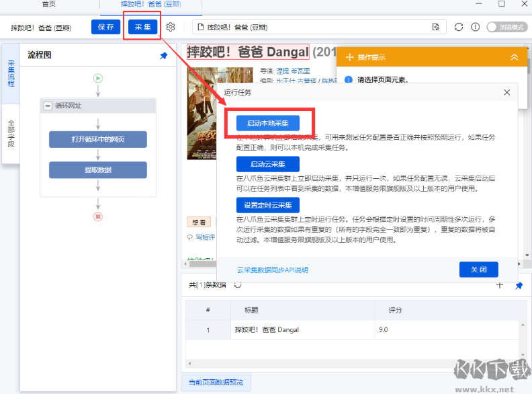Image resolution: width=532 pixels, height=394 pixels.
Task: Click the refresh page icon
Action: (x=458, y=27)
